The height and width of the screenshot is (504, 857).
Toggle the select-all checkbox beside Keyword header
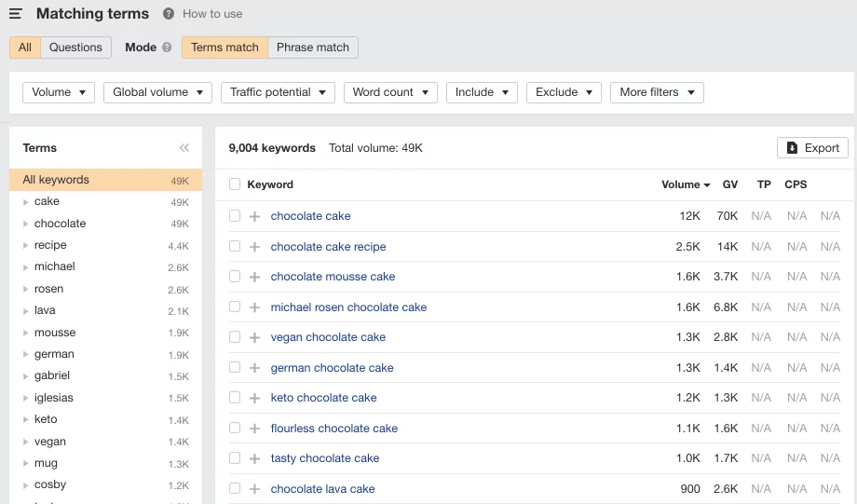click(x=235, y=184)
